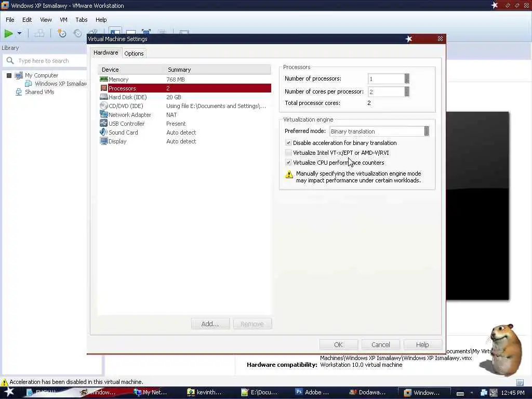Toggle Virtualize CPU performance counters checkbox
Screen dimensions: 532x399
(288, 163)
